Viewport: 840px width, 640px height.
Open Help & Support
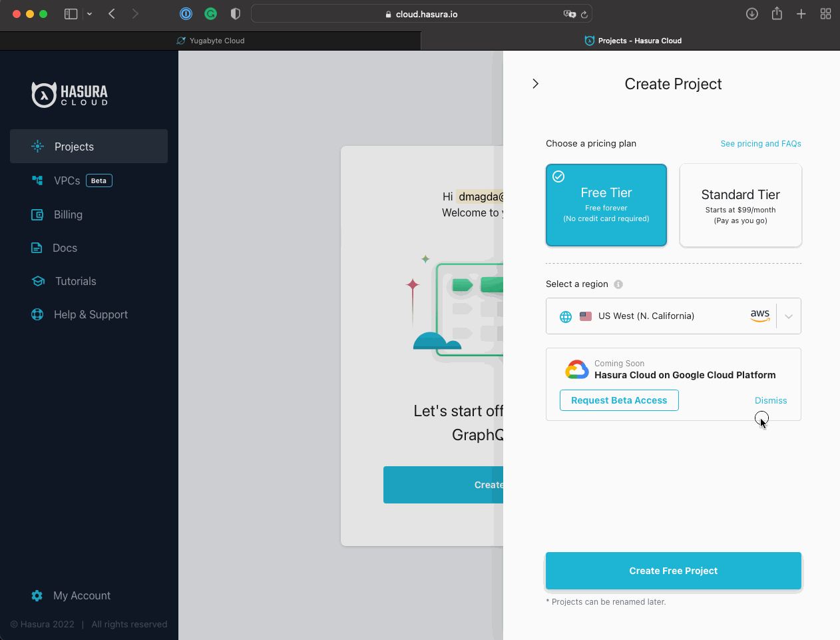90,314
